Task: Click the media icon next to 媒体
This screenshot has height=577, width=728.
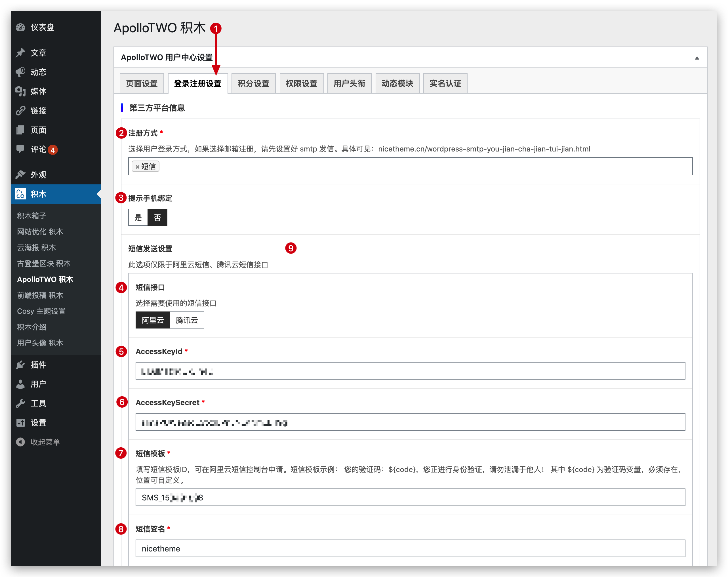Action: 21,91
